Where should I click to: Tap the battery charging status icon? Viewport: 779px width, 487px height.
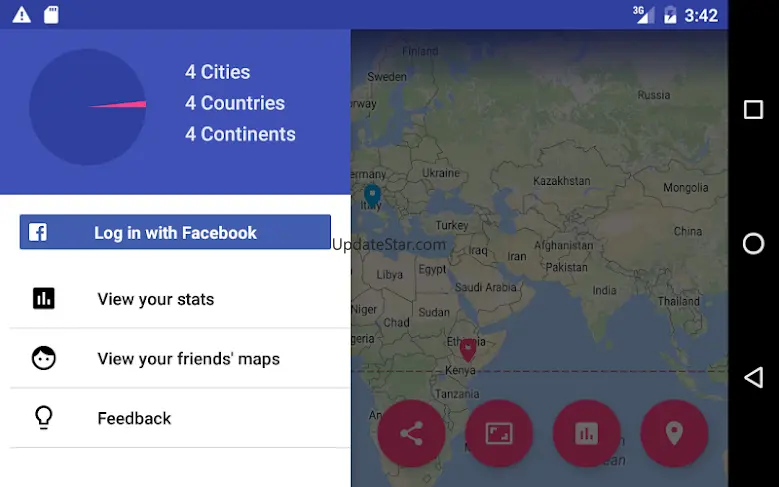pyautogui.click(x=670, y=14)
